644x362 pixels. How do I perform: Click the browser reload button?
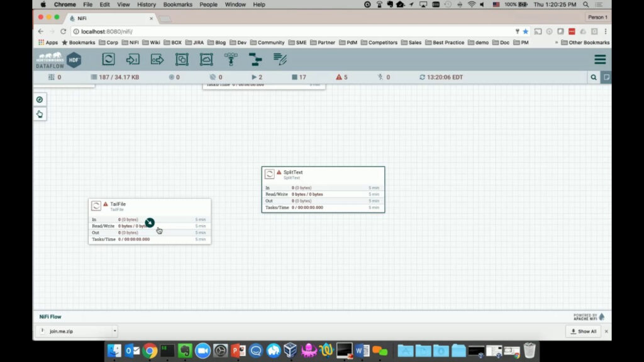64,31
